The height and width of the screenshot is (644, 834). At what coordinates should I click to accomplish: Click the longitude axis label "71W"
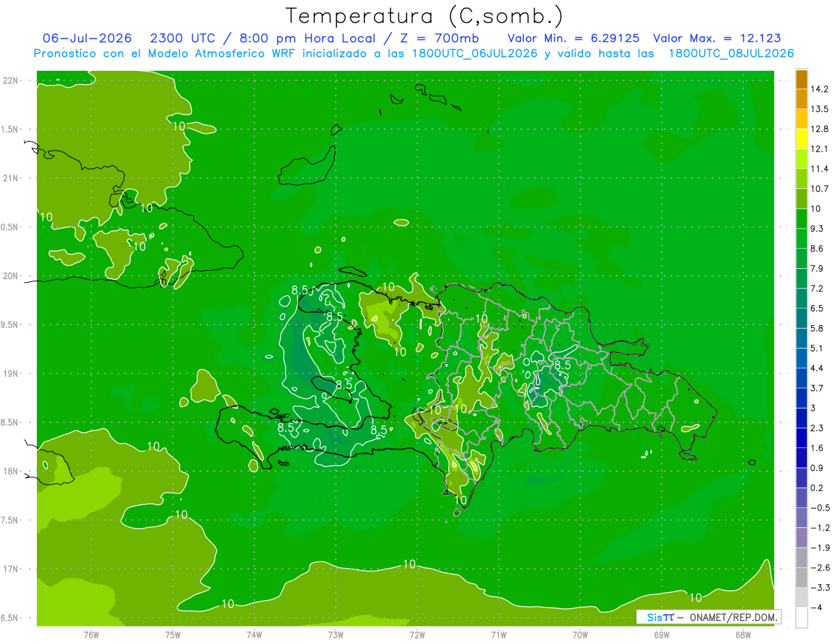click(498, 635)
